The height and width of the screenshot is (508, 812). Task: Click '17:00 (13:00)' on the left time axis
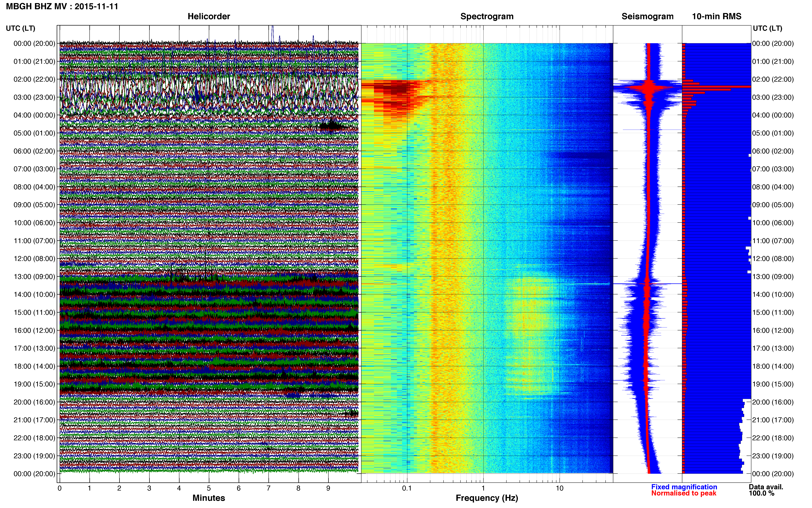point(34,348)
